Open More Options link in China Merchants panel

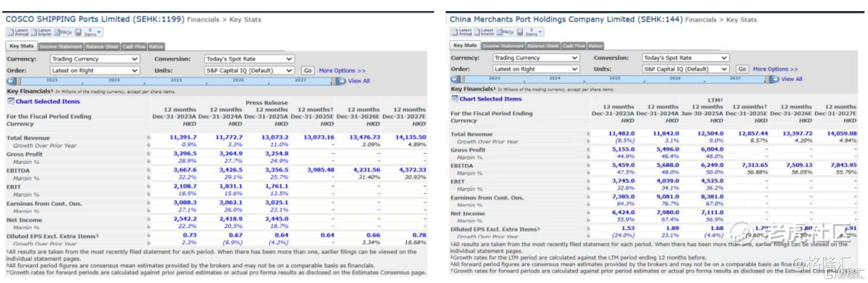pos(776,69)
